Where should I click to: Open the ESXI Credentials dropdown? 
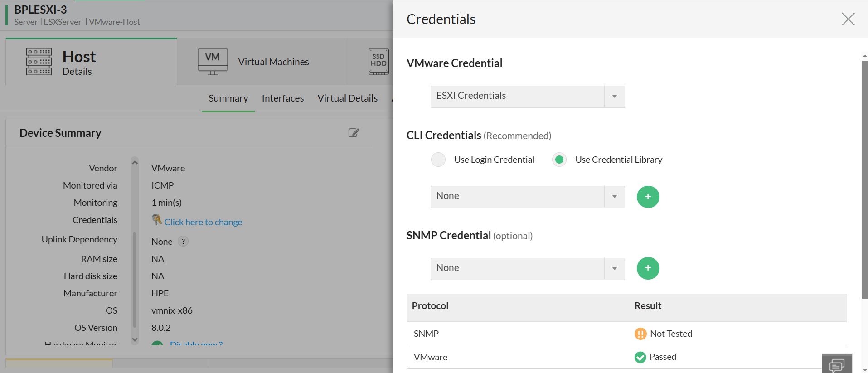click(x=527, y=97)
